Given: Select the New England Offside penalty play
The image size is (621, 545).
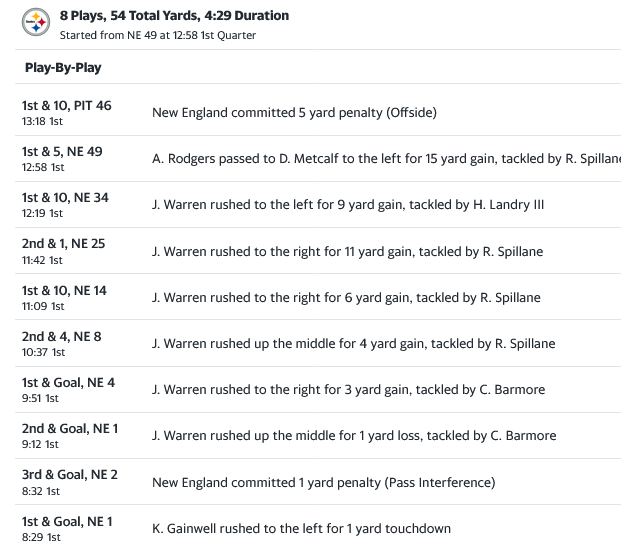Looking at the screenshot, I should point(294,113).
